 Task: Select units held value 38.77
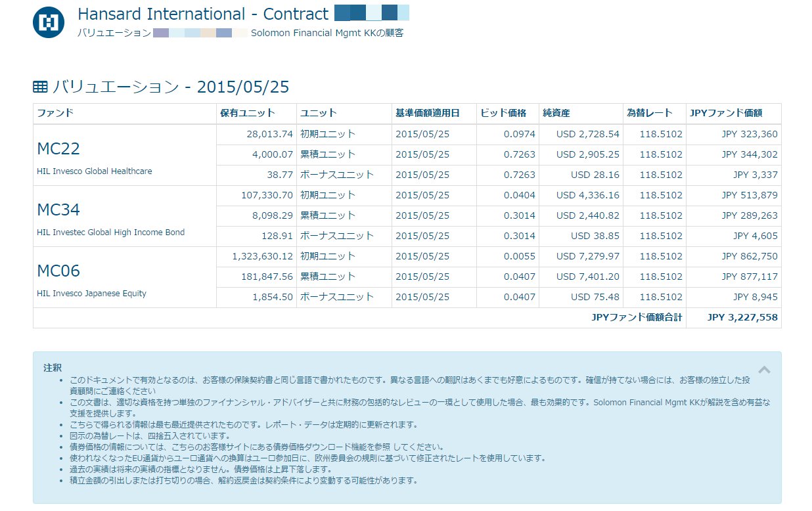pos(280,175)
